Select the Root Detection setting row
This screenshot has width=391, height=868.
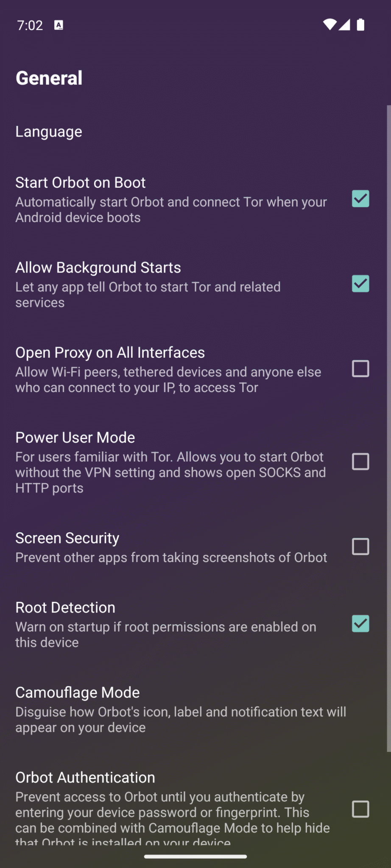click(x=65, y=607)
